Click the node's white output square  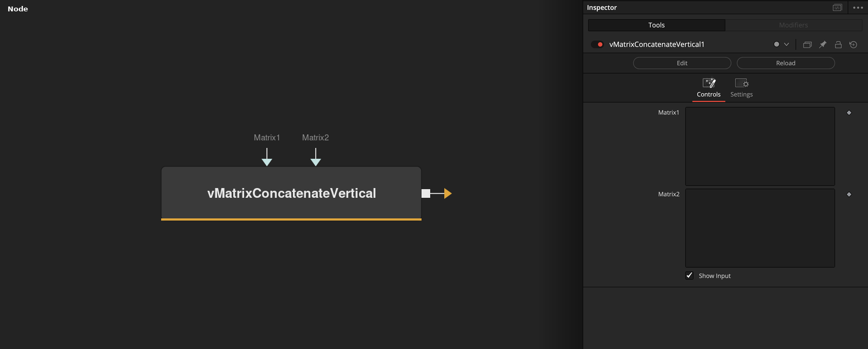426,193
